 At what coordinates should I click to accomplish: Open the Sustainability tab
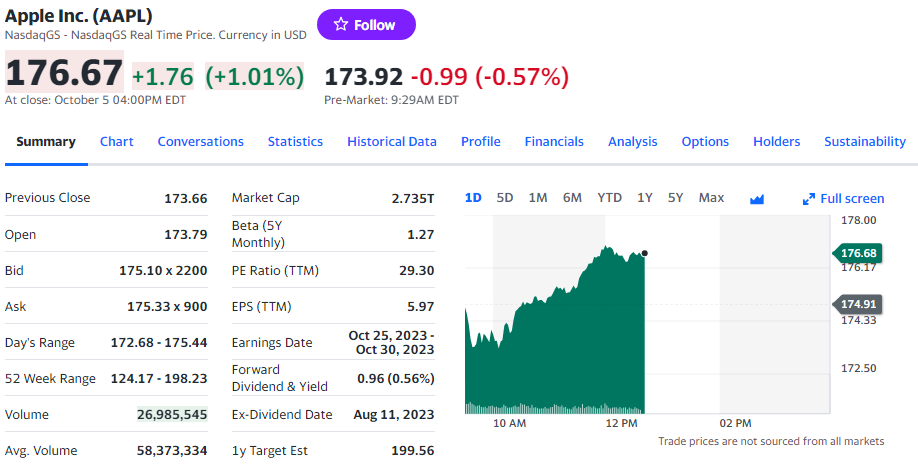point(865,142)
